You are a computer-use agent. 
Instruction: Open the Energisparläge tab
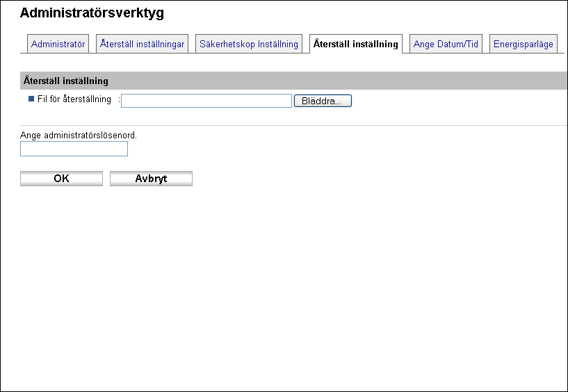(x=524, y=44)
